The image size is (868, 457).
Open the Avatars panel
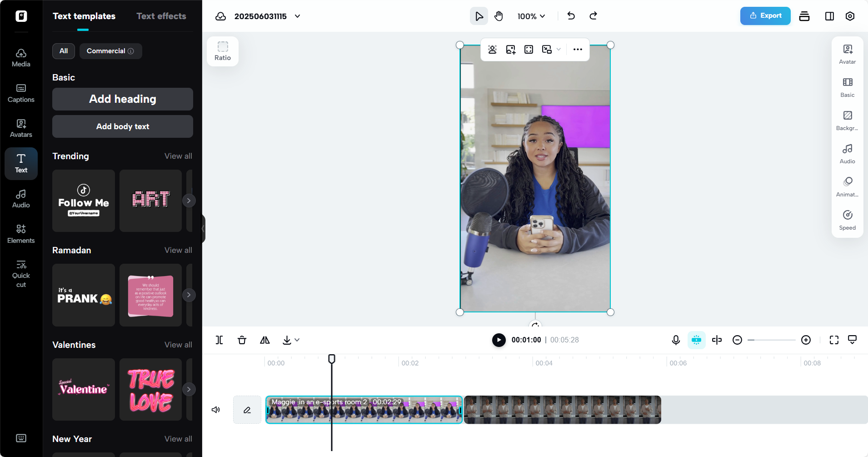(21, 129)
